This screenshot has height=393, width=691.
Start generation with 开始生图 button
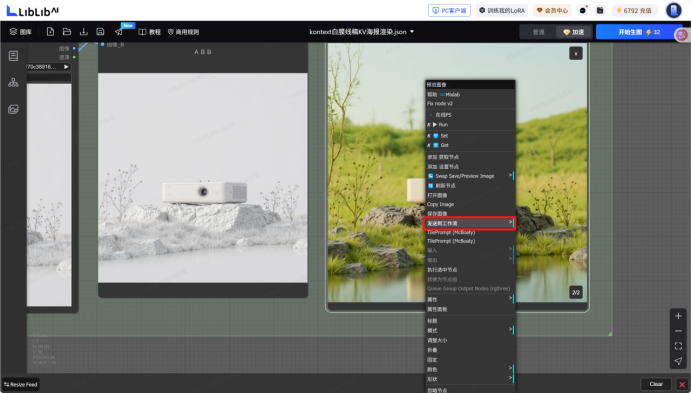639,32
